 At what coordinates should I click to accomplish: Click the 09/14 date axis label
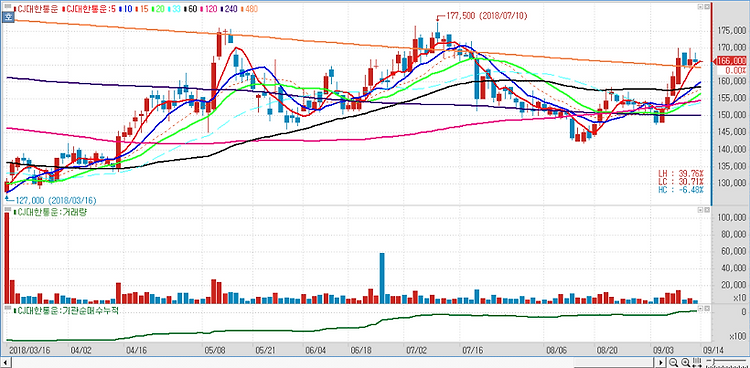click(x=714, y=350)
